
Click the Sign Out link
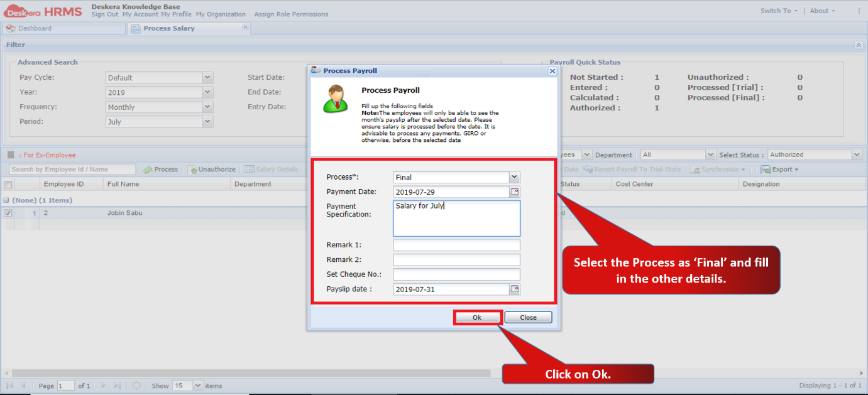tap(104, 14)
